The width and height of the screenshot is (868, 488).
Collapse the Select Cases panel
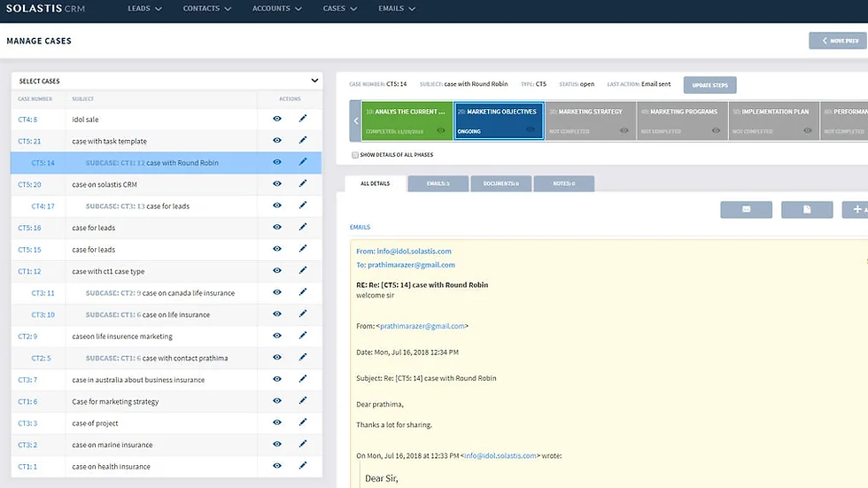click(314, 81)
